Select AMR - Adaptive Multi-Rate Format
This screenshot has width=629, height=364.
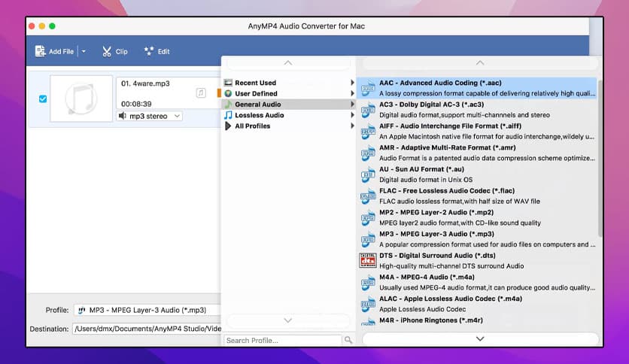tap(476, 153)
